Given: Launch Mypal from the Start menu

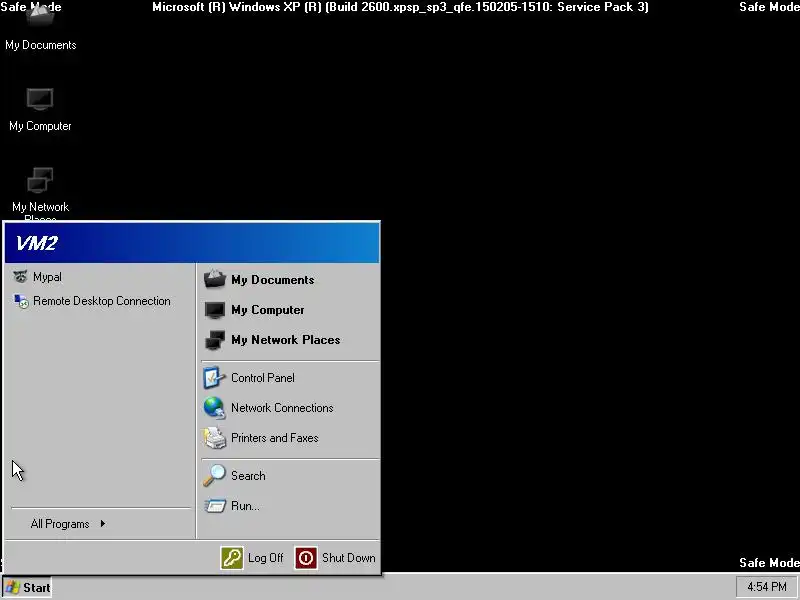Looking at the screenshot, I should click(47, 277).
